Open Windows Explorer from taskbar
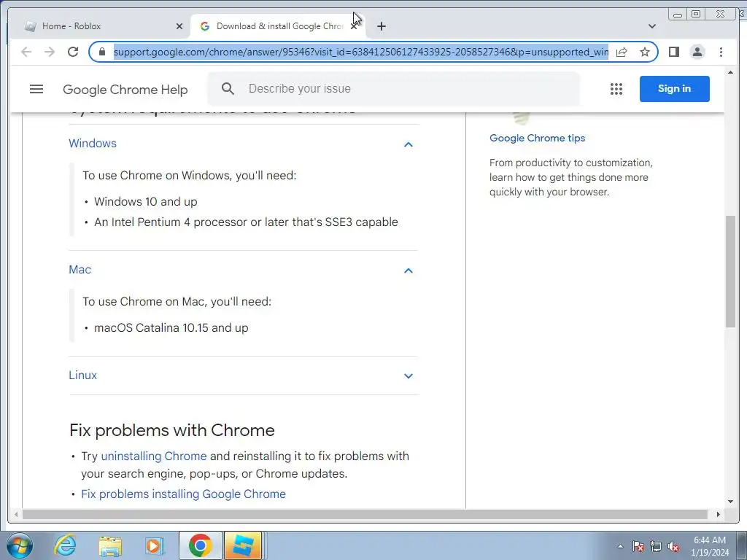 click(111, 545)
